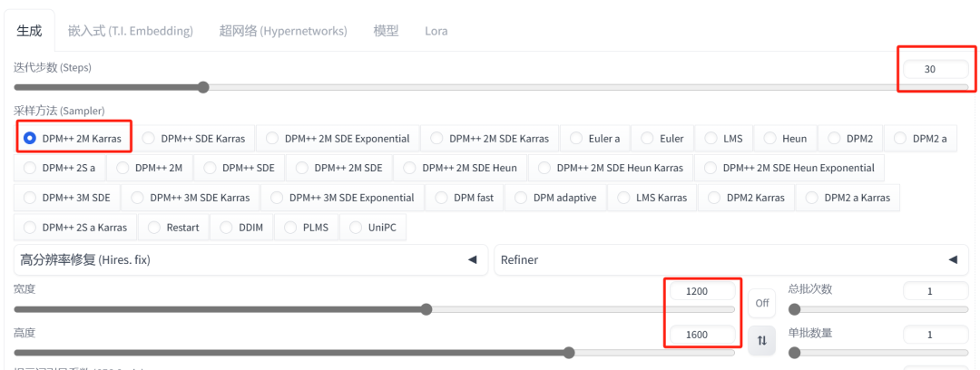This screenshot has height=370, width=980.
Task: Select the DPM++ SDE Karras sampler
Action: pyautogui.click(x=194, y=138)
